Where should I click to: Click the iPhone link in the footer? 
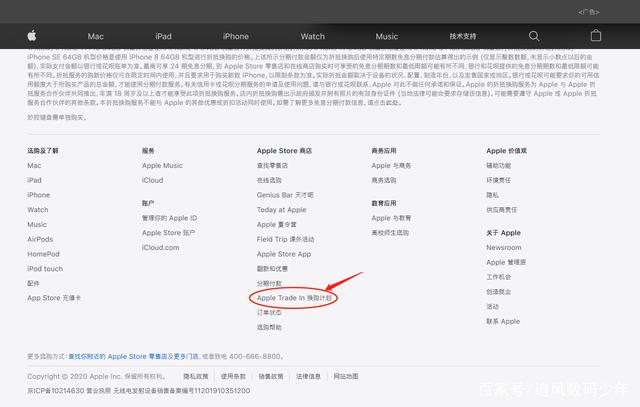coord(38,195)
